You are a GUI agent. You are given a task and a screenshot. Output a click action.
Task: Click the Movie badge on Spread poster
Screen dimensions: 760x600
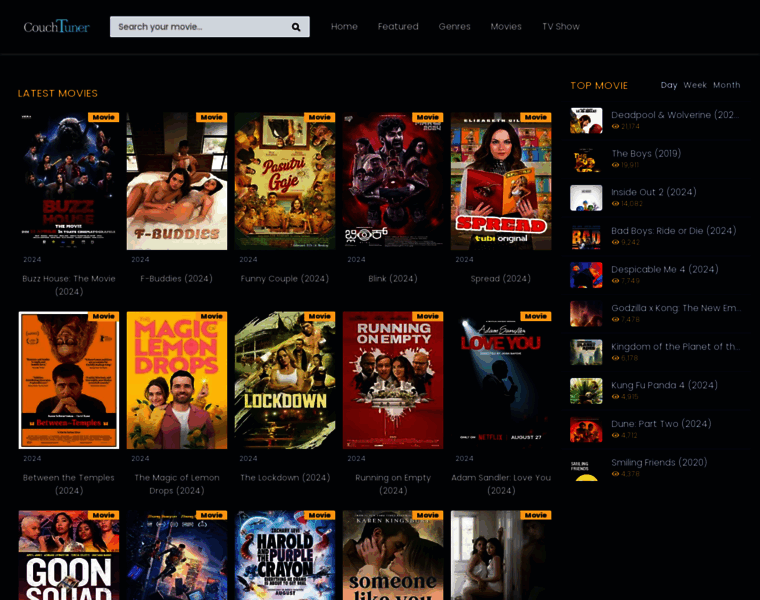pos(536,117)
